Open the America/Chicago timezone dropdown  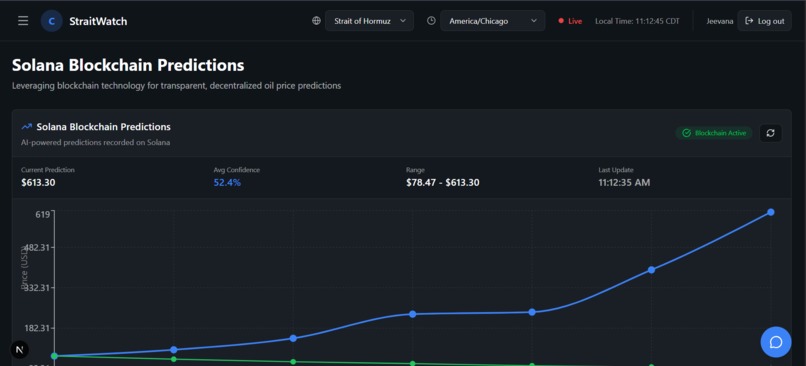coord(492,21)
